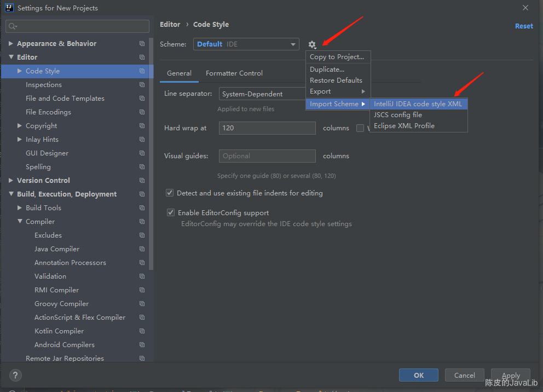The height and width of the screenshot is (392, 543).
Task: Click the Visual guides input field
Action: point(267,155)
